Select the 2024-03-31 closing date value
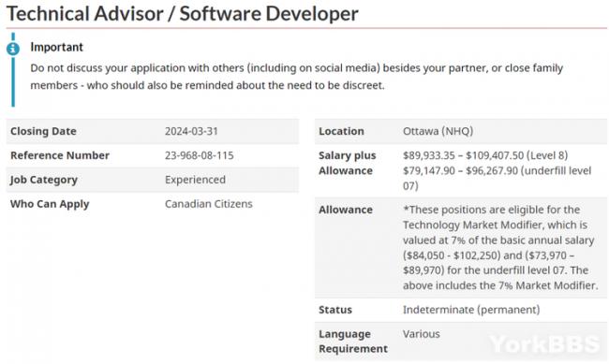 point(191,131)
